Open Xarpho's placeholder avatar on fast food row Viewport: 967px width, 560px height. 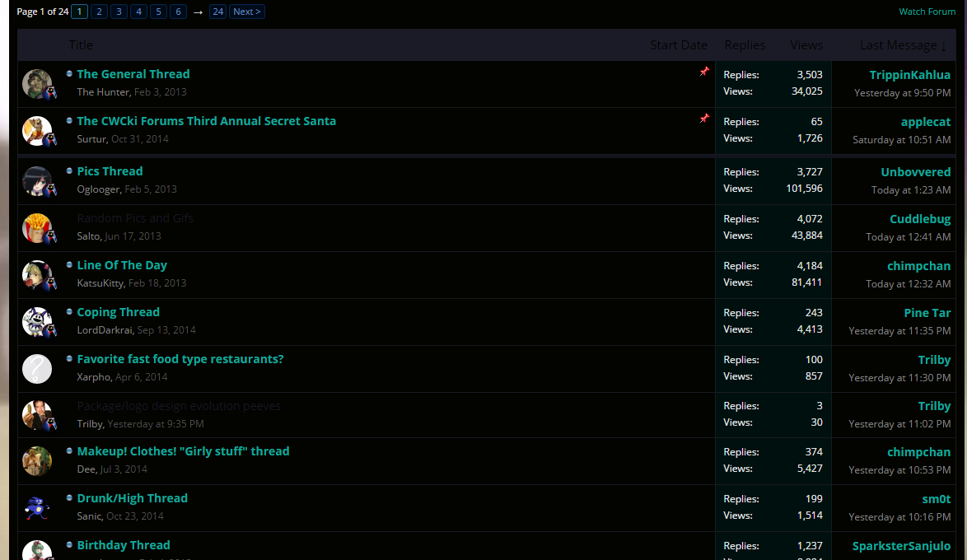(37, 369)
